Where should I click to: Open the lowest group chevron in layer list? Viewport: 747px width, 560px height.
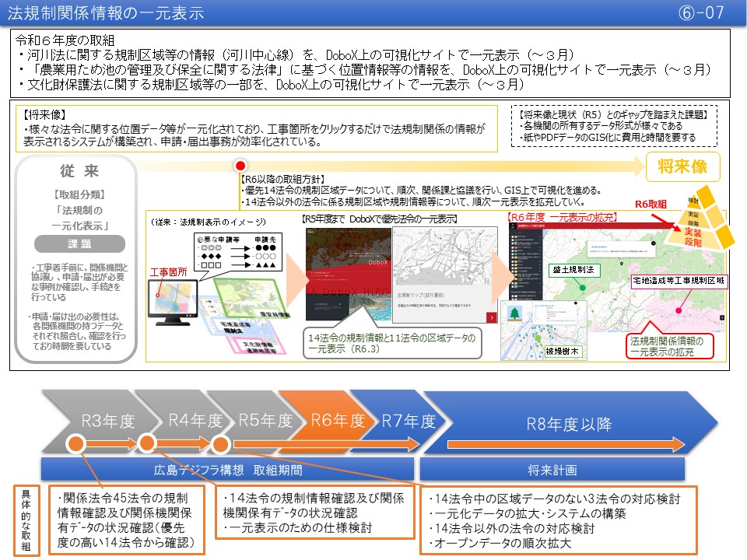[x=539, y=292]
